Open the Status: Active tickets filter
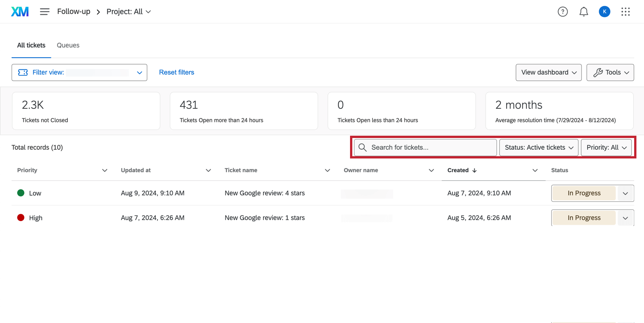The image size is (644, 323). pyautogui.click(x=539, y=147)
